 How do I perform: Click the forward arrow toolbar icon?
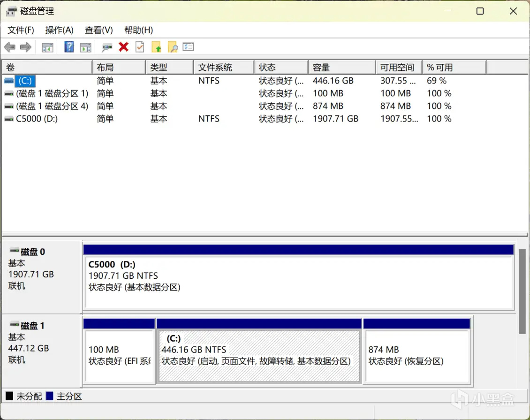tap(26, 47)
